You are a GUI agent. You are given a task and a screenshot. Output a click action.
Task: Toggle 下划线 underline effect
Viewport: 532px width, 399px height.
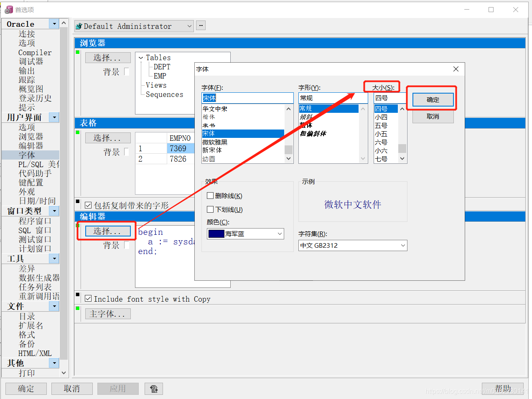point(210,209)
